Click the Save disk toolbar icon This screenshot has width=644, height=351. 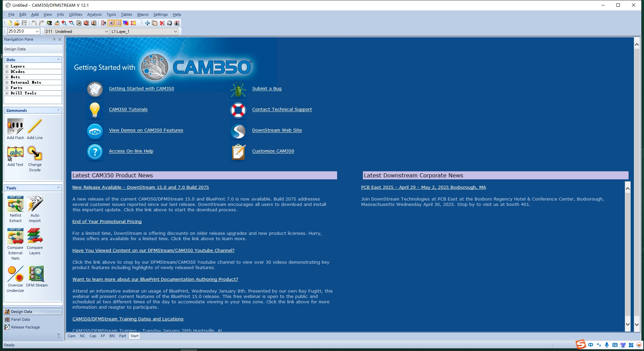pyautogui.click(x=24, y=23)
